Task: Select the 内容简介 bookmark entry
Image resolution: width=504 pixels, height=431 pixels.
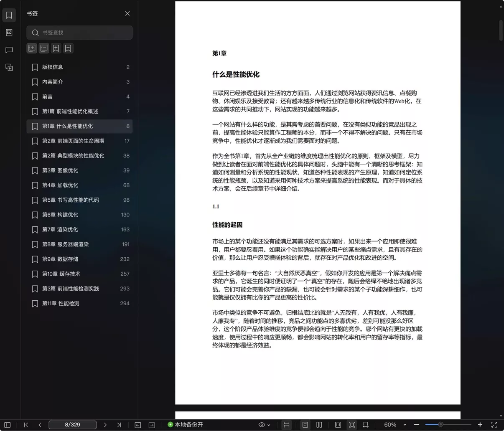Action: (53, 82)
